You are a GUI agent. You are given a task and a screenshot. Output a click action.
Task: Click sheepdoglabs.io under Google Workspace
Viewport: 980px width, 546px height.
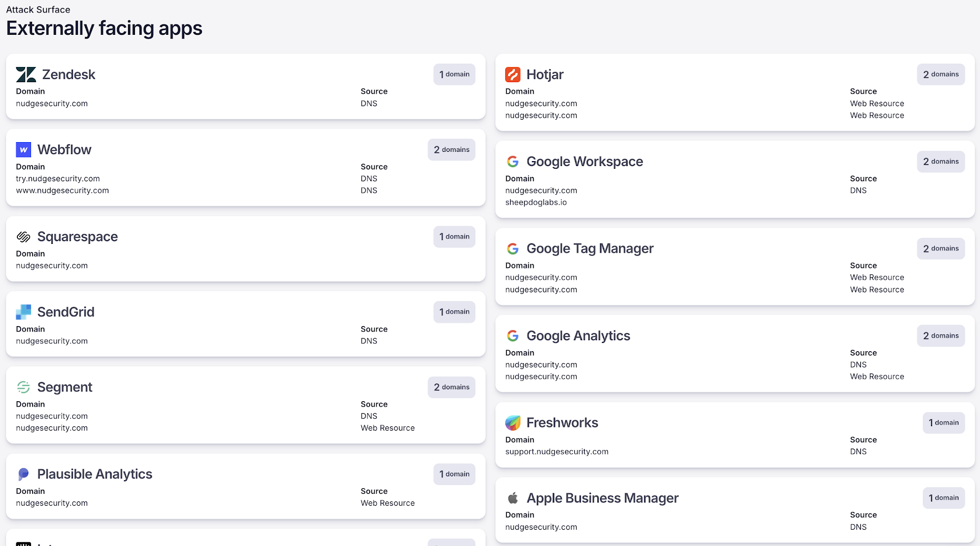536,203
